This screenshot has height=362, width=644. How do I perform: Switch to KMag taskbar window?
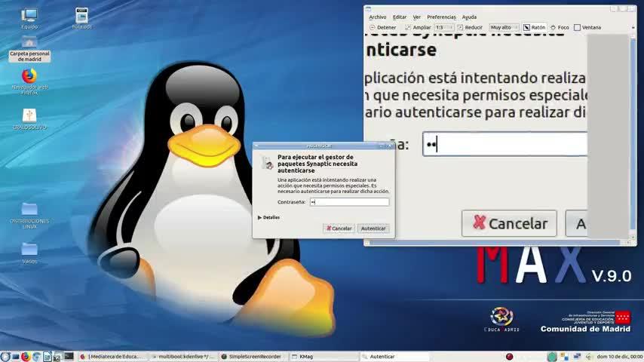pyautogui.click(x=324, y=357)
